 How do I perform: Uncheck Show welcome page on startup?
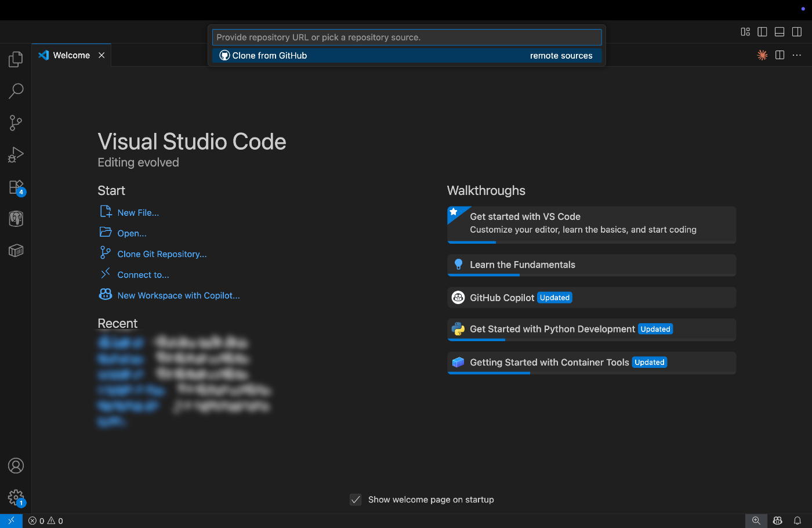click(x=356, y=500)
